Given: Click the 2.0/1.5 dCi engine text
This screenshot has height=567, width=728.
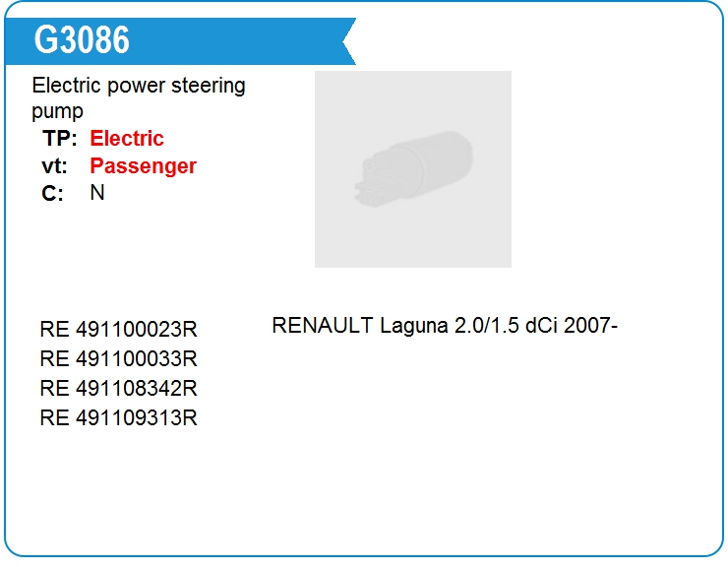Looking at the screenshot, I should [505, 326].
